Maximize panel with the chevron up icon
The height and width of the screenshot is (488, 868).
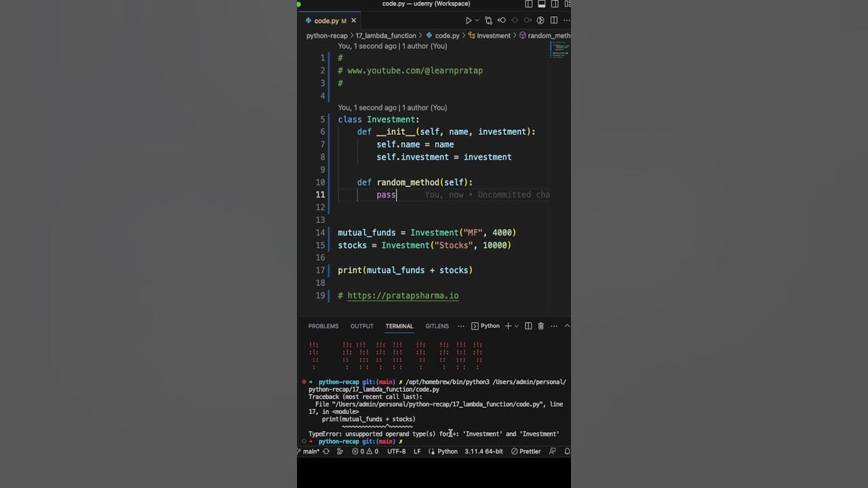567,326
